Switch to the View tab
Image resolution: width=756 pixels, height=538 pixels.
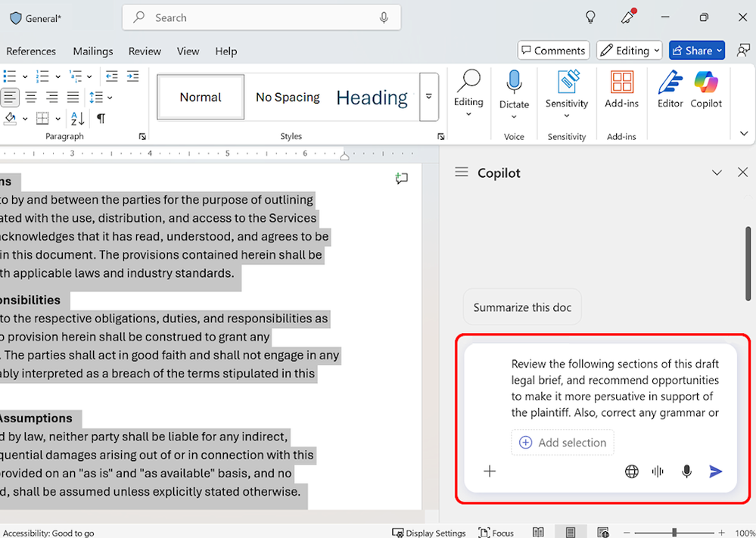click(x=188, y=51)
